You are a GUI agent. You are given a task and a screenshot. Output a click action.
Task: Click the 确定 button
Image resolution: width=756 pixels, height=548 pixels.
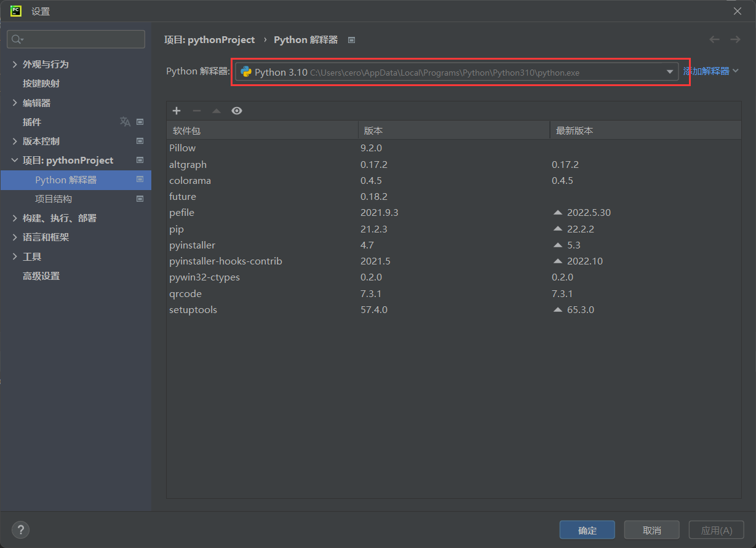coord(587,530)
